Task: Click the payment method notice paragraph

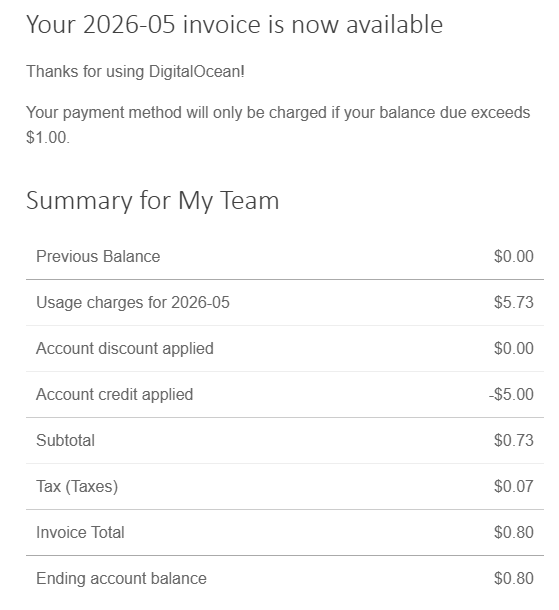Action: tap(278, 125)
